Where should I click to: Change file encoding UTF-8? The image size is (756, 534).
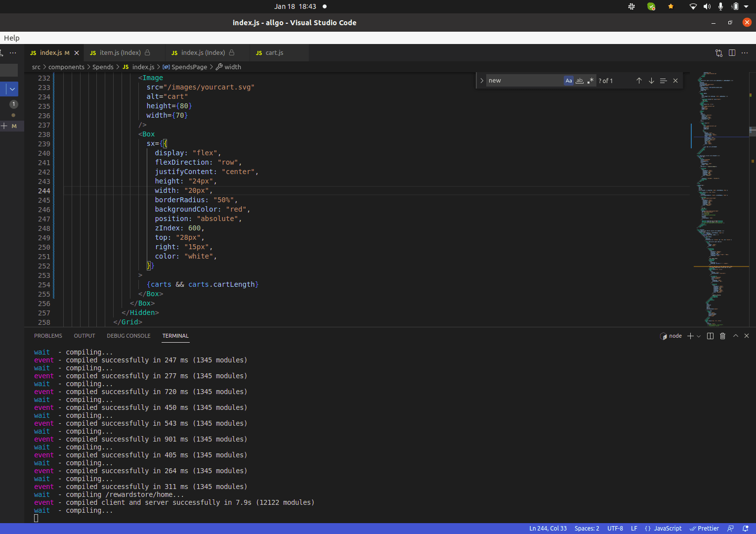(615, 529)
